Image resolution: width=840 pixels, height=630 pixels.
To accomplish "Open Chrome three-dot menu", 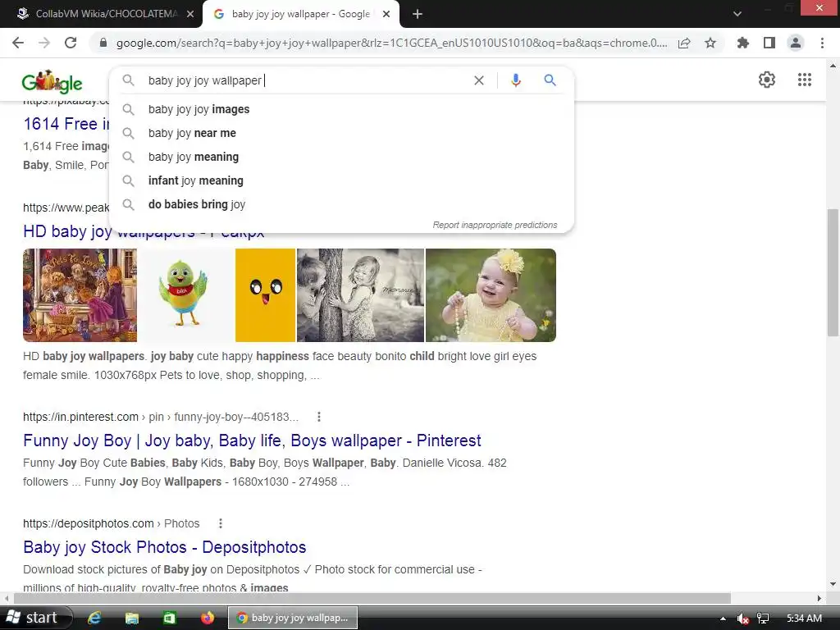I will pyautogui.click(x=822, y=43).
